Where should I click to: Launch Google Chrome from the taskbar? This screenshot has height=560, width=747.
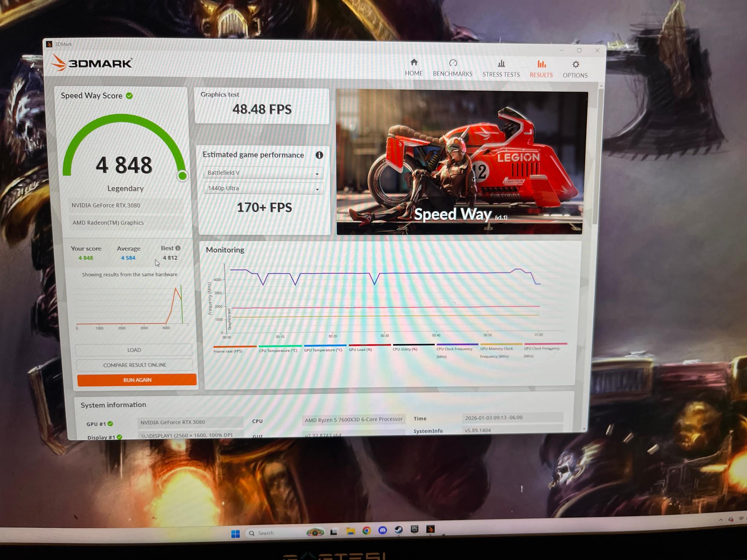tap(367, 530)
